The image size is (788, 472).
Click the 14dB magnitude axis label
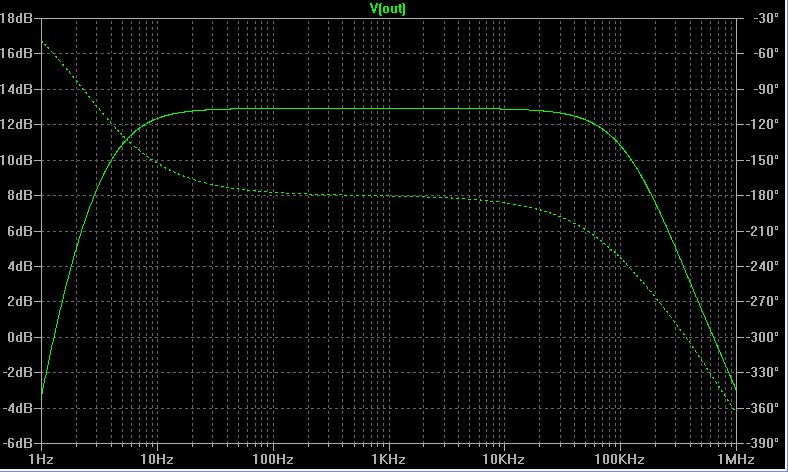coord(16,89)
